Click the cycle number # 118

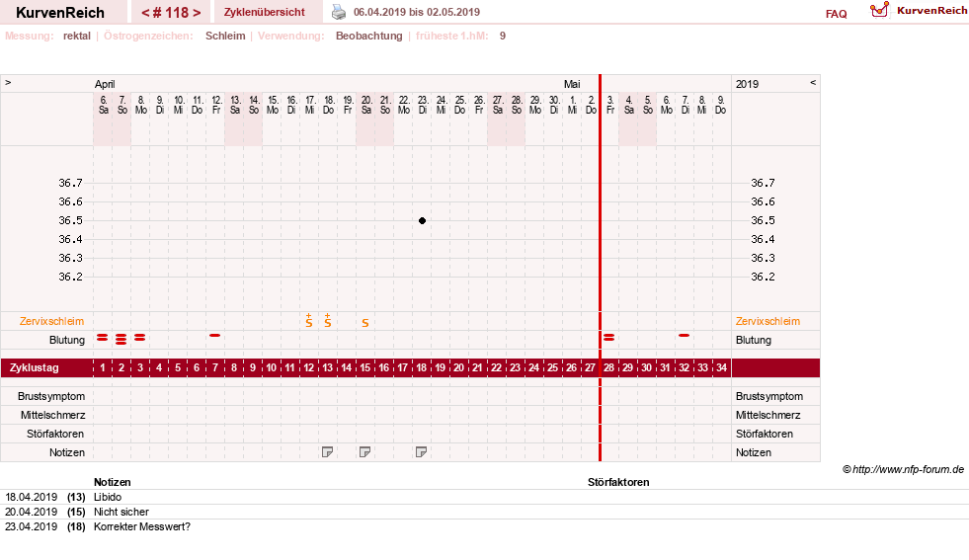[171, 13]
